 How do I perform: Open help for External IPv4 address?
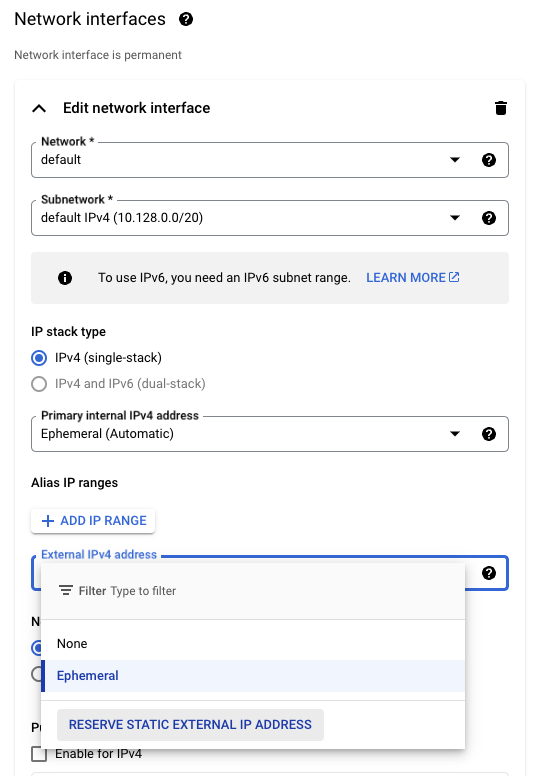(x=489, y=573)
